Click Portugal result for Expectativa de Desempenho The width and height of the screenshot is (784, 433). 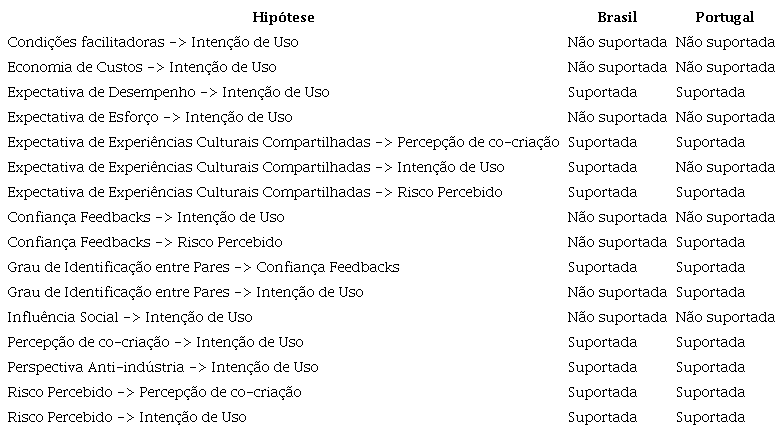(710, 92)
